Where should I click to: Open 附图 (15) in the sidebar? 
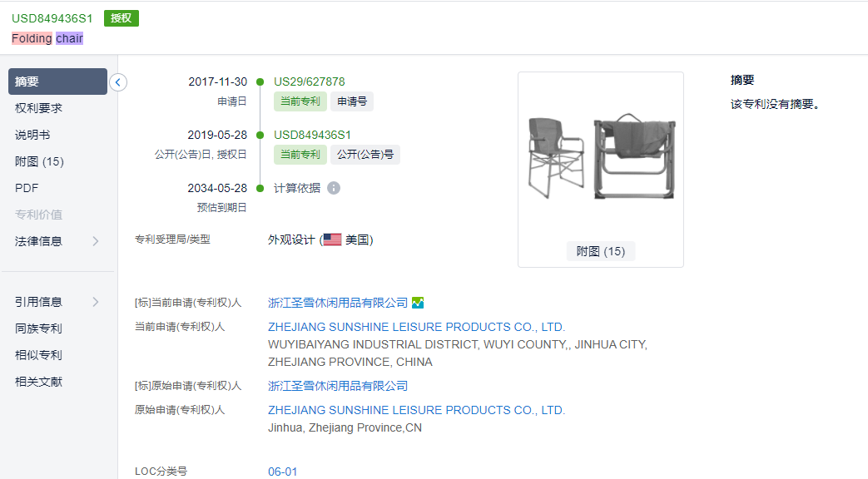pyautogui.click(x=39, y=161)
